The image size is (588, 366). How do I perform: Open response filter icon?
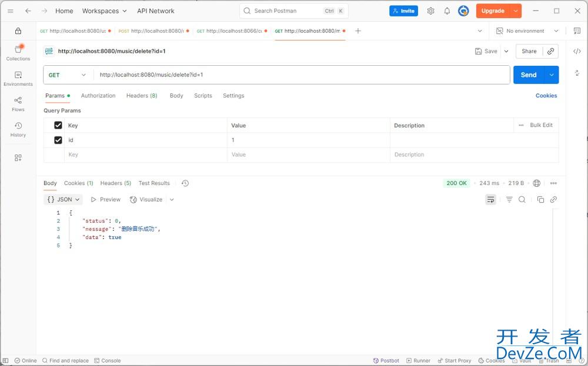point(509,200)
